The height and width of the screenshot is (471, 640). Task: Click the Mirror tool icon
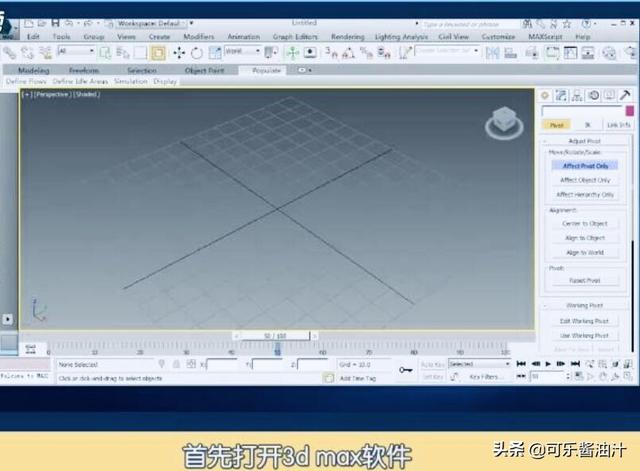point(492,53)
